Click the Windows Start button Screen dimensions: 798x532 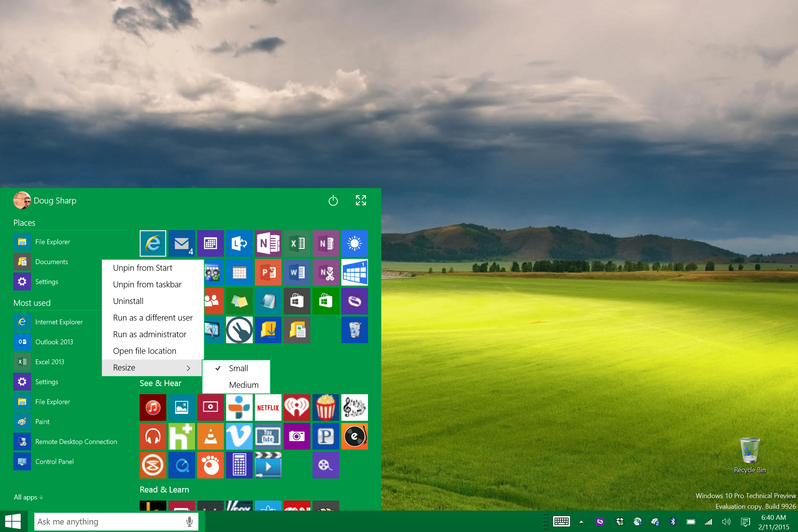(13, 521)
